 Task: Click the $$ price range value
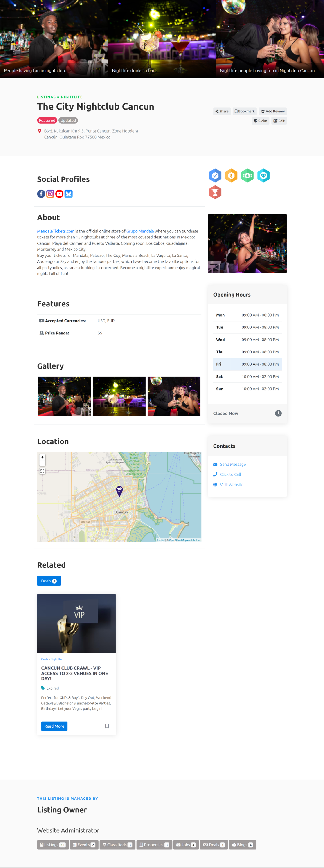click(100, 333)
